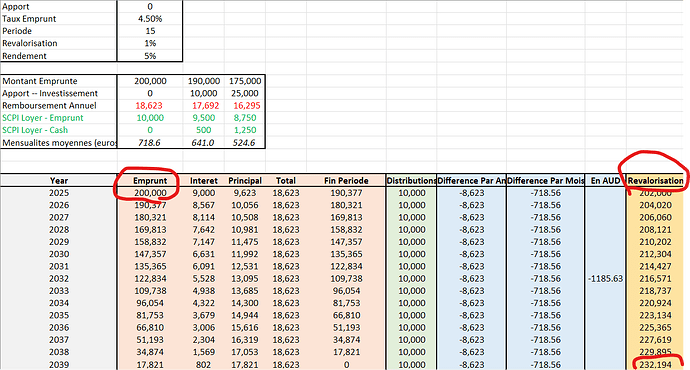Select the Revalorisation value 204,020
Image resolution: width=690 pixels, height=370 pixels.
(656, 205)
